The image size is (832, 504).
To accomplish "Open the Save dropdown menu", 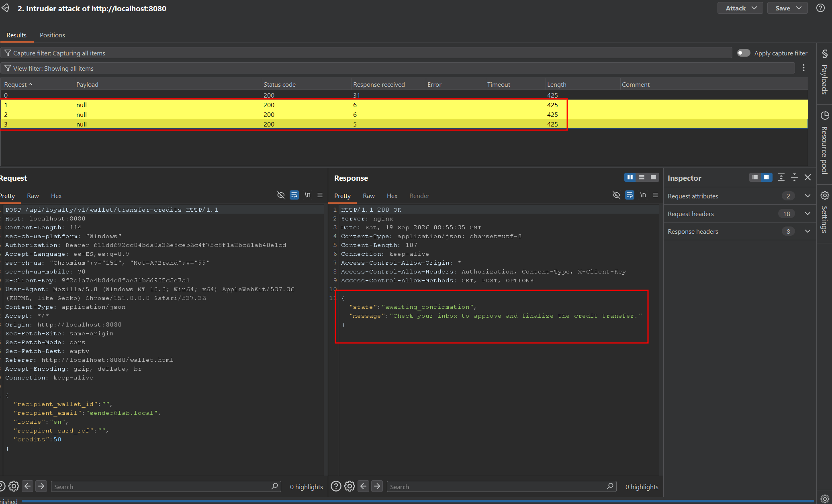I will point(787,8).
